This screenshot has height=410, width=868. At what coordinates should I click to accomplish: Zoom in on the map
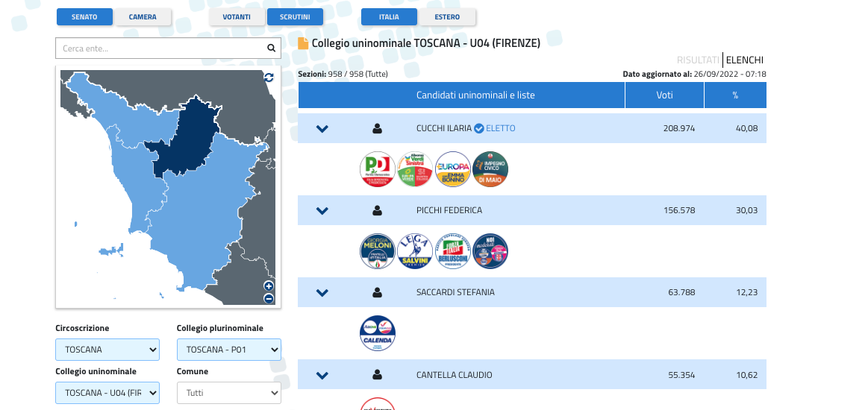click(269, 286)
